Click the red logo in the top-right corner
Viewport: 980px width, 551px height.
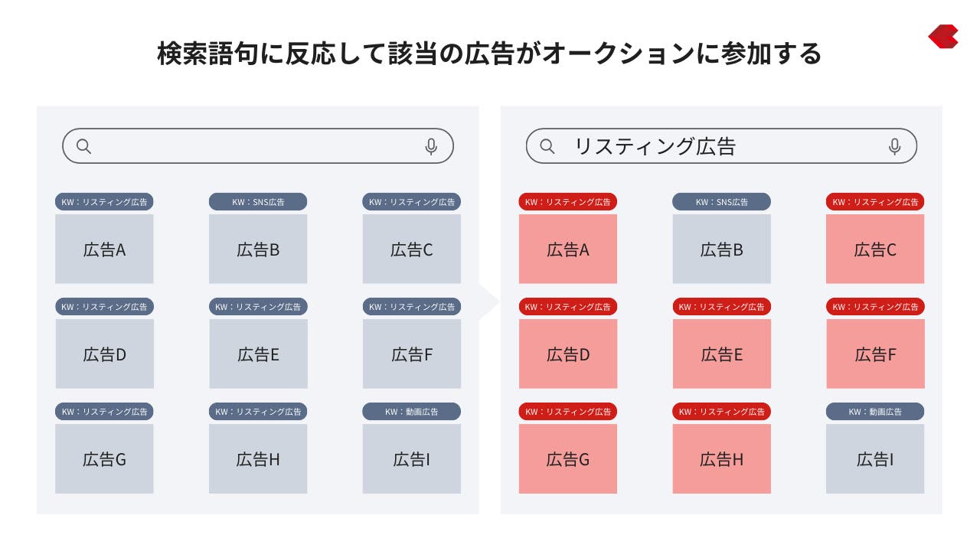[x=943, y=37]
